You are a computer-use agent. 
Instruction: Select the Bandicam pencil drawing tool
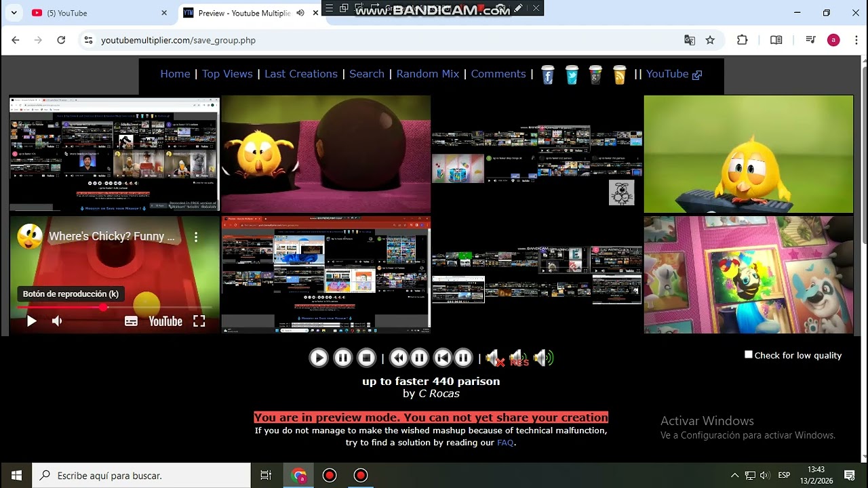pos(518,8)
